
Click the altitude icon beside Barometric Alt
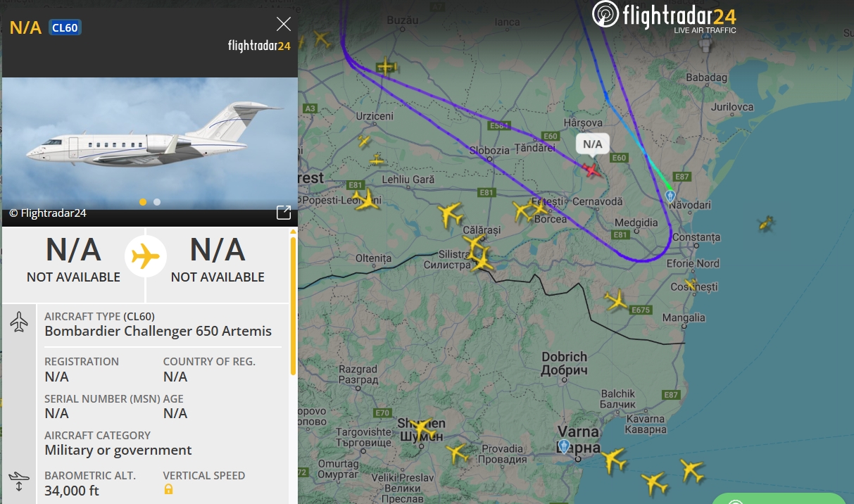(x=19, y=482)
